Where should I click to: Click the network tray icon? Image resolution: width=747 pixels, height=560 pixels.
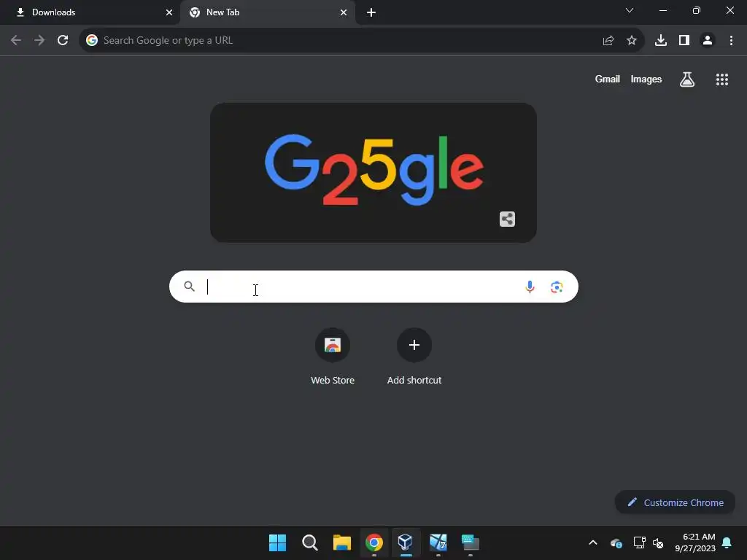click(x=639, y=542)
